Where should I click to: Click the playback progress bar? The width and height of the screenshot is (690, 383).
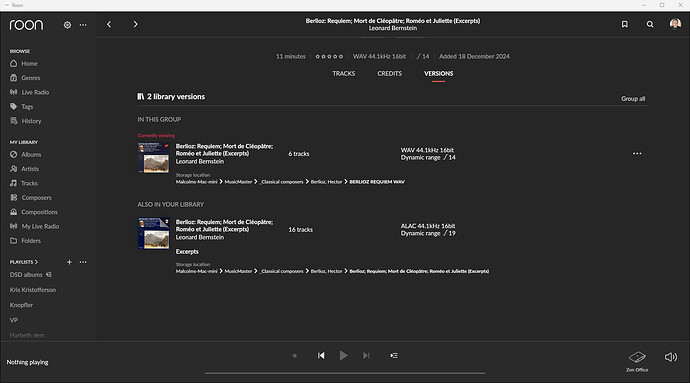[x=345, y=373]
